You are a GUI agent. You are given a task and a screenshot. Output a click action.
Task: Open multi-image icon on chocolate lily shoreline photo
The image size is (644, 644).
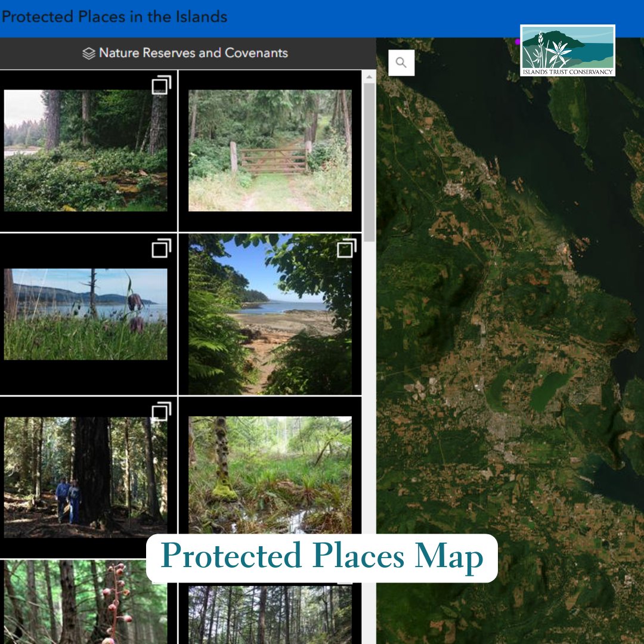coord(162,248)
